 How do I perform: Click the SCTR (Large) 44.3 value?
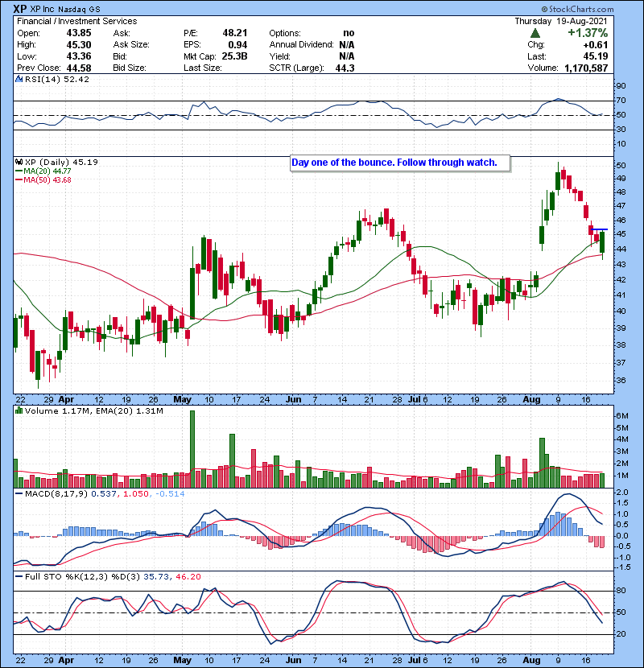[345, 68]
